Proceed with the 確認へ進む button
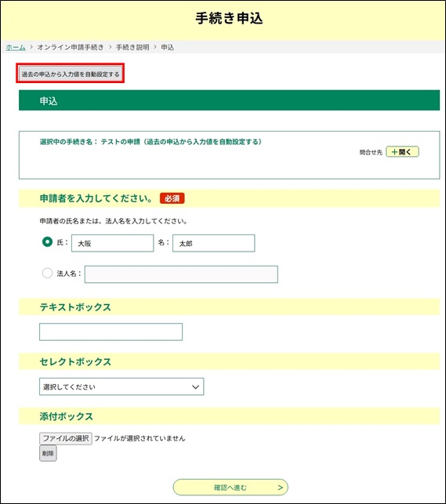Image resolution: width=446 pixels, height=504 pixels. point(230,488)
